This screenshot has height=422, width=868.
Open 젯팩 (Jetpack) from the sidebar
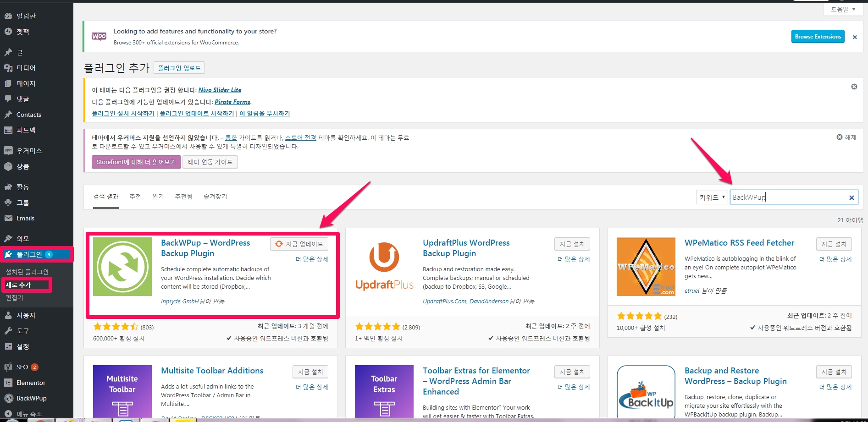[x=8, y=32]
